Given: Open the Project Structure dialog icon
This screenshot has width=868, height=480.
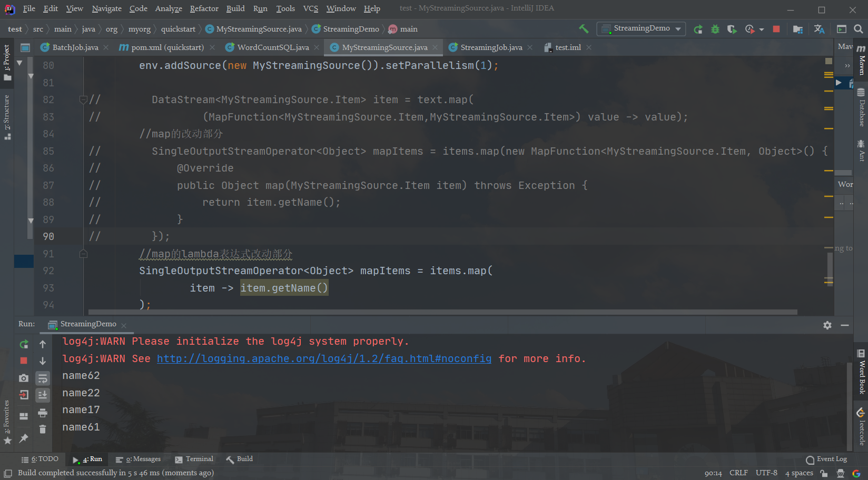Looking at the screenshot, I should [798, 29].
